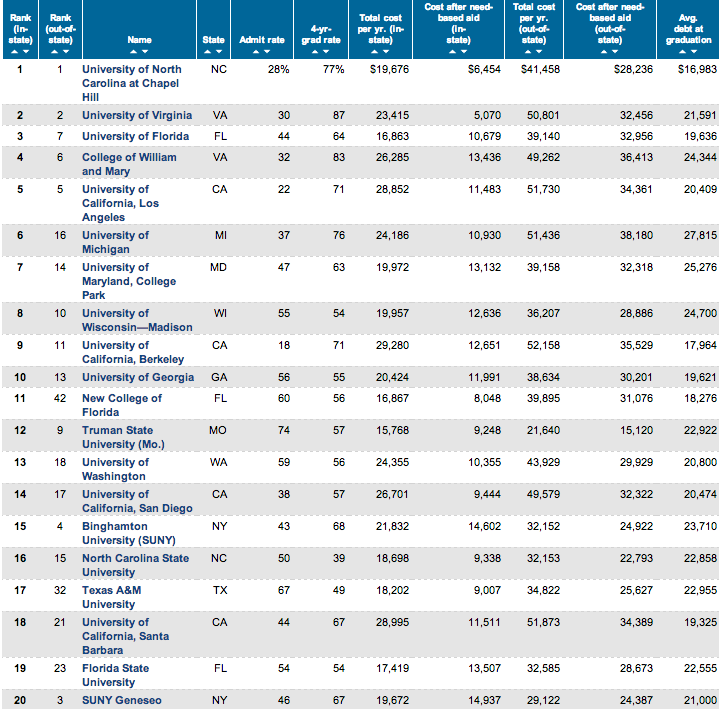Click the 15,120 cost after aid value
This screenshot has width=719, height=709.
[x=636, y=430]
